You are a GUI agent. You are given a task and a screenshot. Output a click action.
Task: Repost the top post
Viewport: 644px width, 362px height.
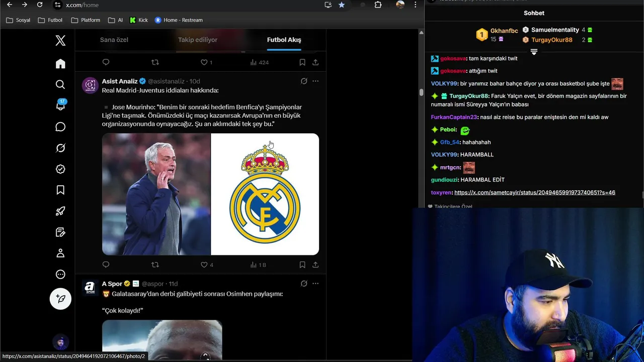(x=155, y=62)
